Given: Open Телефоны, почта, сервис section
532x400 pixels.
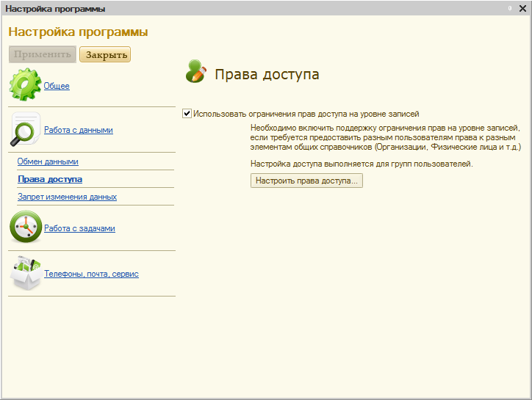Looking at the screenshot, I should [x=91, y=274].
